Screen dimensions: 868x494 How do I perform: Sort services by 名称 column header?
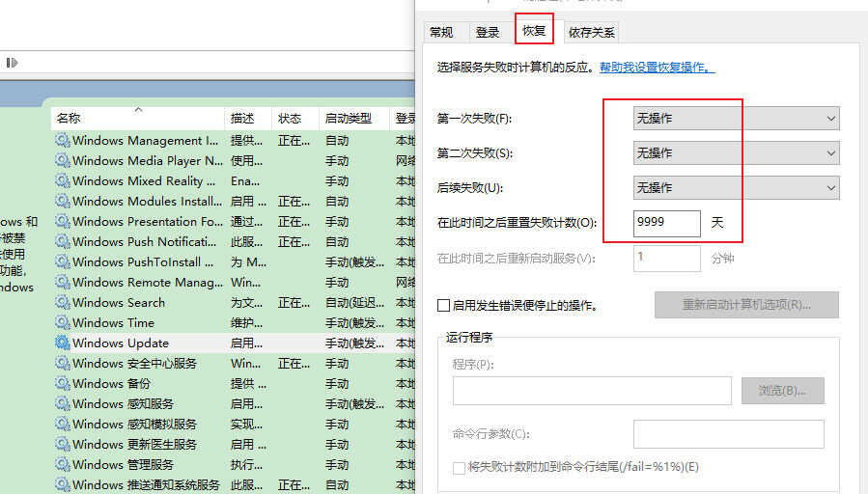click(138, 119)
